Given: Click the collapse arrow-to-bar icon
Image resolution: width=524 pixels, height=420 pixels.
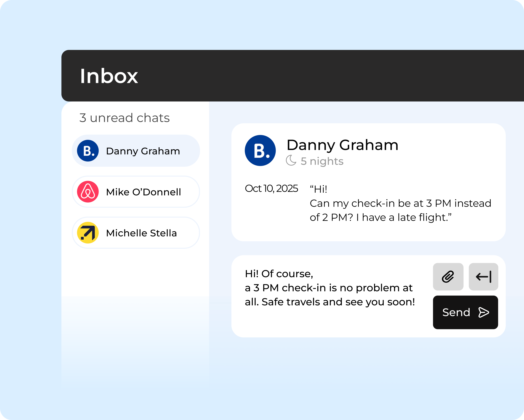Looking at the screenshot, I should coord(483,276).
